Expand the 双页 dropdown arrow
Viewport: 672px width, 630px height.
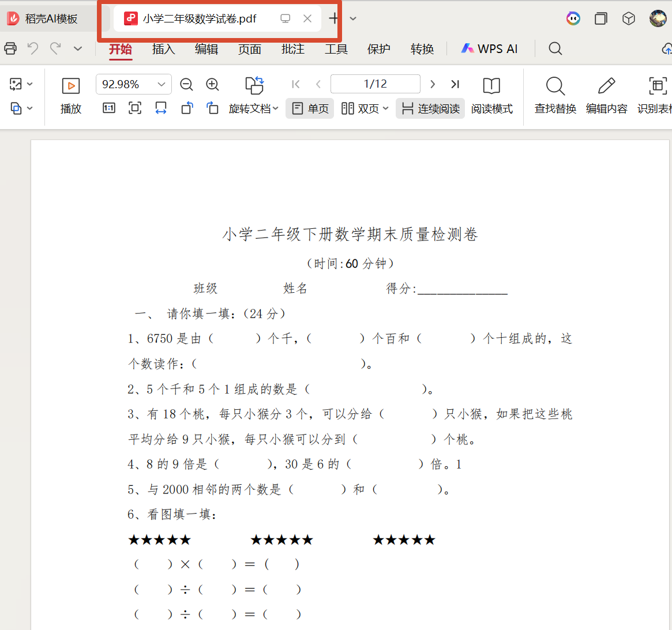(x=386, y=108)
